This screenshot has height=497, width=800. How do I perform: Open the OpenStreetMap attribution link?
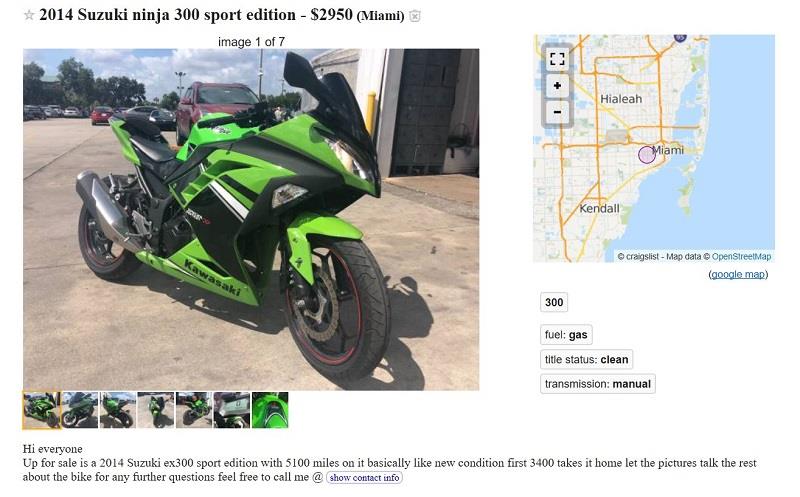click(741, 256)
